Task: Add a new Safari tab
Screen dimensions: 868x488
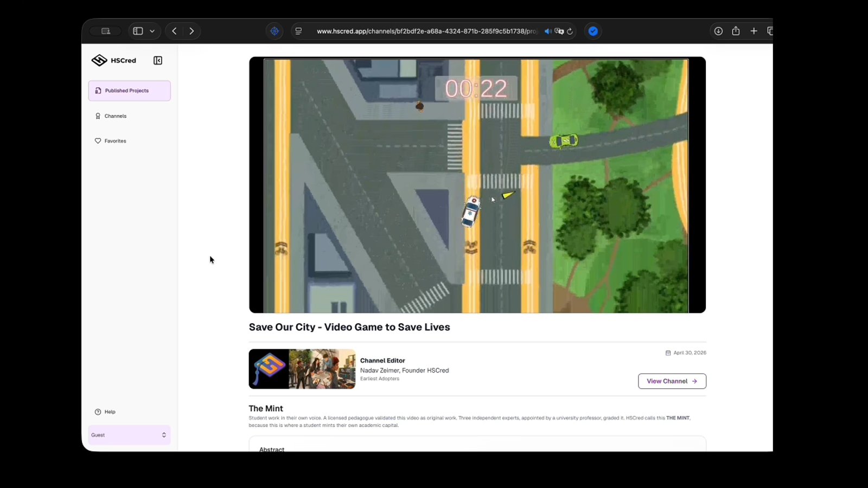Action: pos(754,31)
